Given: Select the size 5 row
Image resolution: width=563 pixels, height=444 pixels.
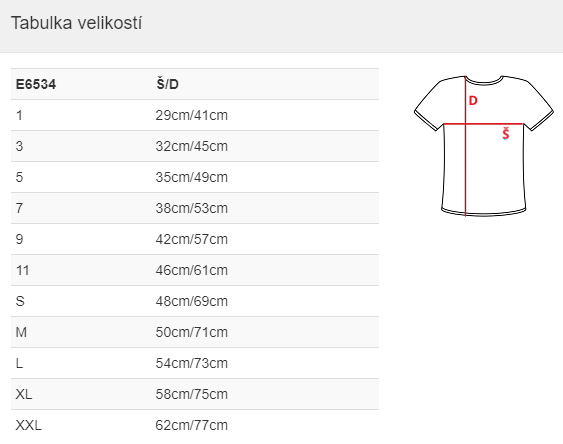Looking at the screenshot, I should pos(195,177).
